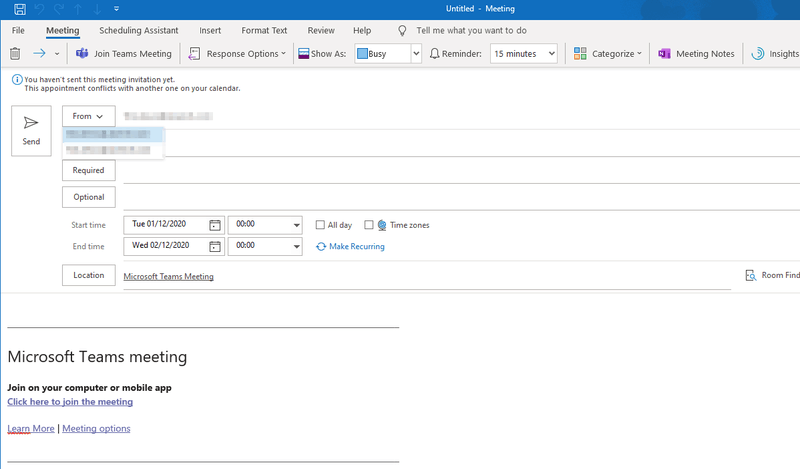The image size is (800, 469).
Task: Check the All day checkbox
Action: click(x=320, y=225)
